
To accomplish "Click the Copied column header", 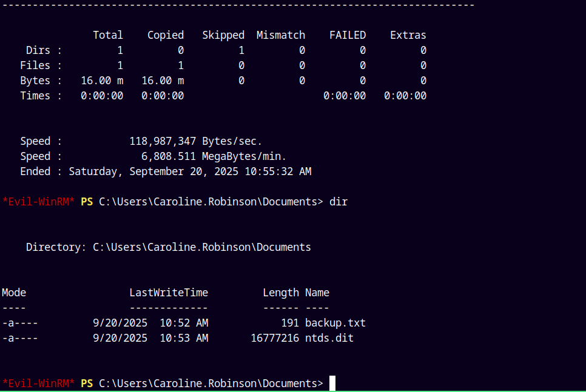I will [165, 35].
